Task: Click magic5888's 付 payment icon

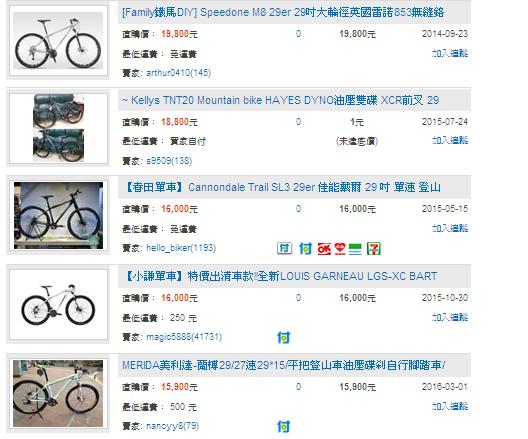Action: [284, 337]
